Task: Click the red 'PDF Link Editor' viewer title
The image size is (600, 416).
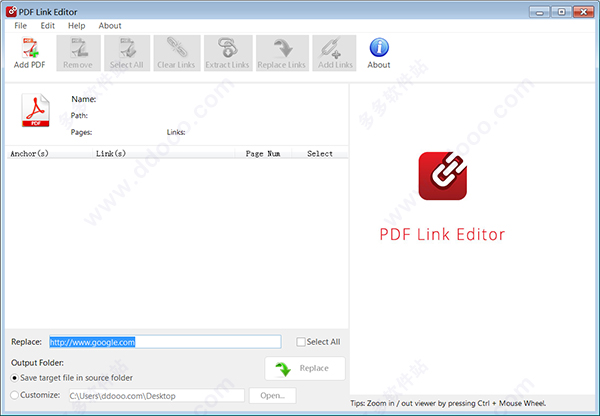Action: 442,234
